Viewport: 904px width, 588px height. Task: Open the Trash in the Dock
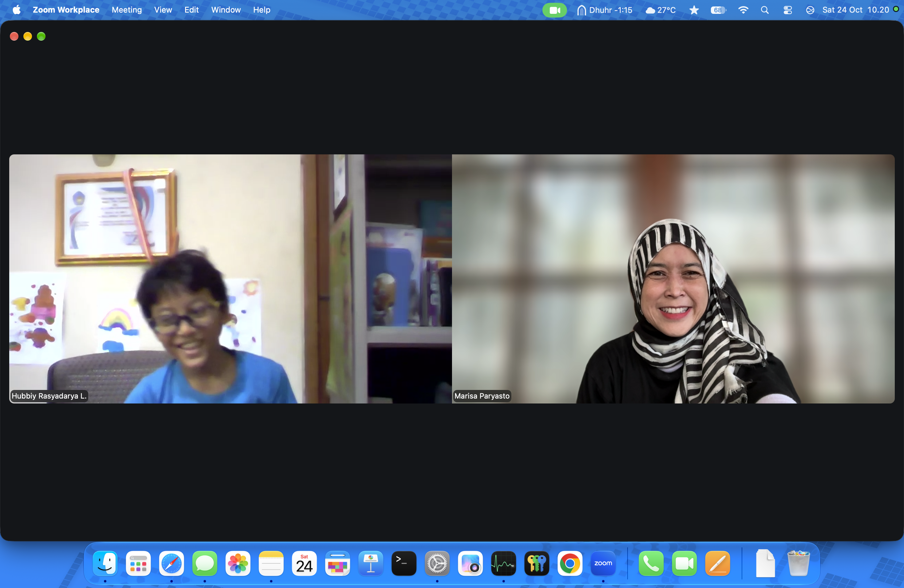[799, 563]
